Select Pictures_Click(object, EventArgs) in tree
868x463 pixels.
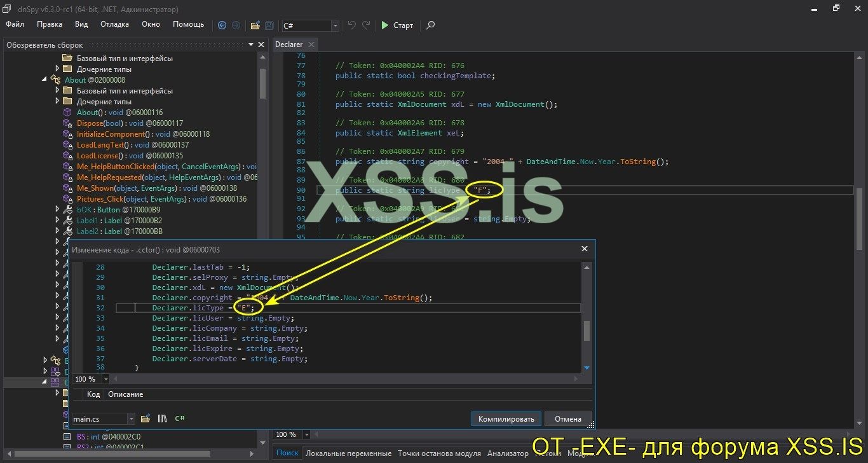coord(161,199)
